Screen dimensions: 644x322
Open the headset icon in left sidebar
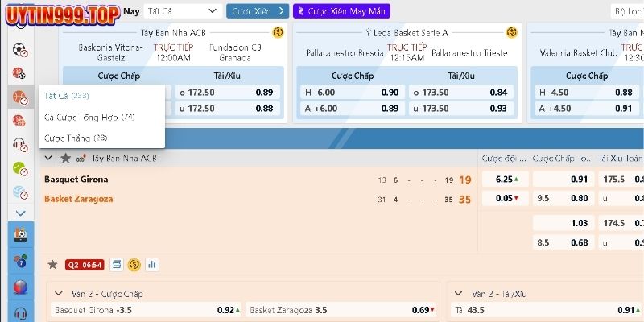[19, 145]
